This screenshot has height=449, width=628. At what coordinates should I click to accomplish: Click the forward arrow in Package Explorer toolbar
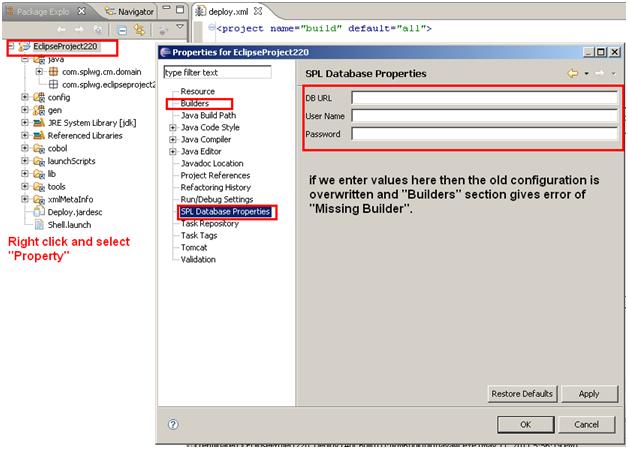[x=79, y=29]
